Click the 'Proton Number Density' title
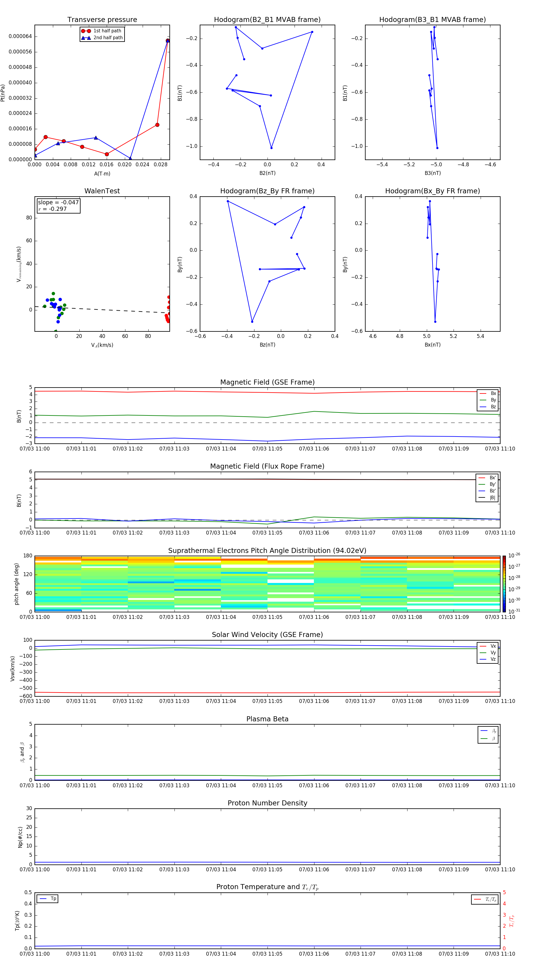The width and height of the screenshot is (535, 980). pos(267,803)
